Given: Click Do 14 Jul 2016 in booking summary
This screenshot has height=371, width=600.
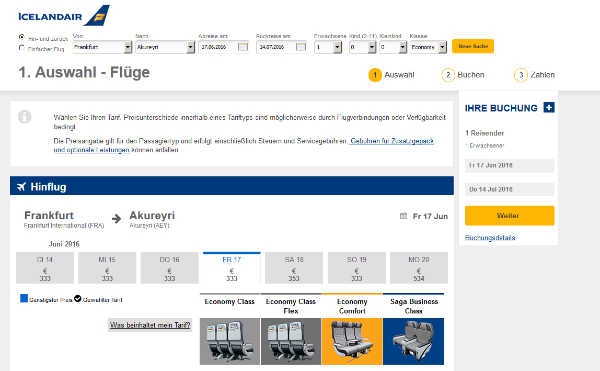Looking at the screenshot, I should click(509, 189).
